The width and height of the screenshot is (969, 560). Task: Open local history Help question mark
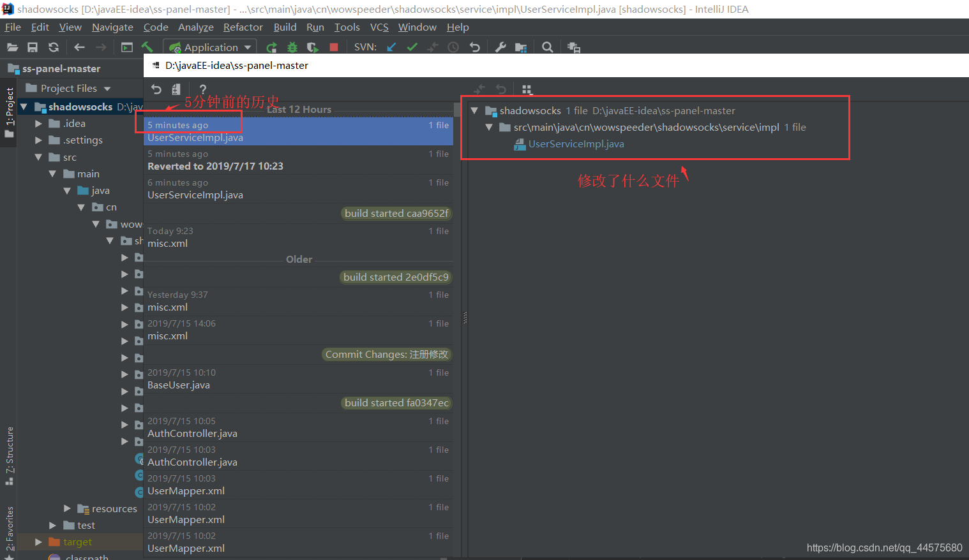pos(202,89)
